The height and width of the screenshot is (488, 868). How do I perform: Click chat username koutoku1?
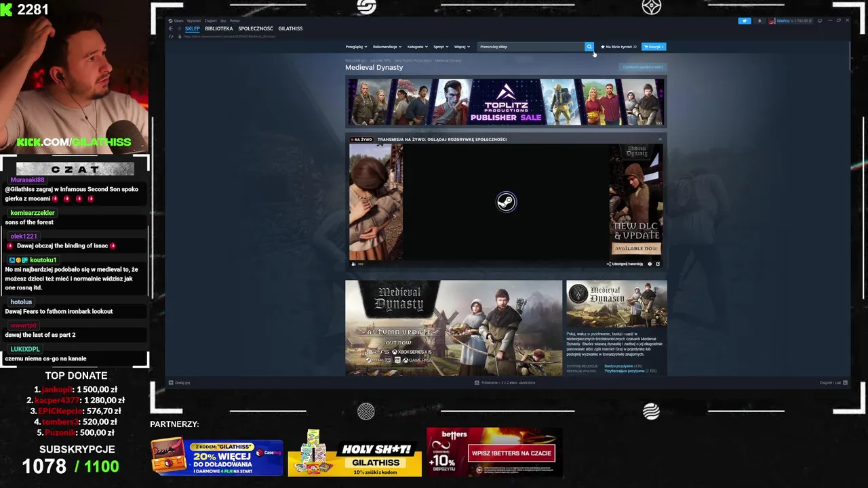point(43,260)
